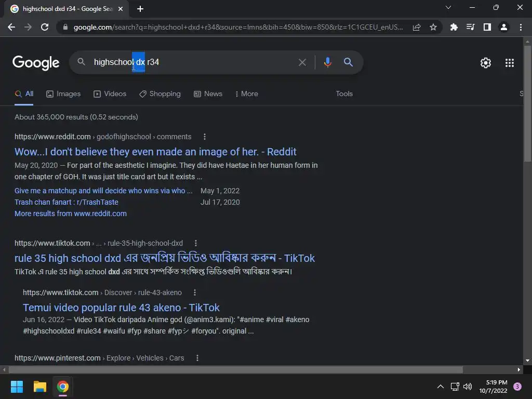532x399 pixels.
Task: Click the browser forward arrow
Action: tap(28, 27)
